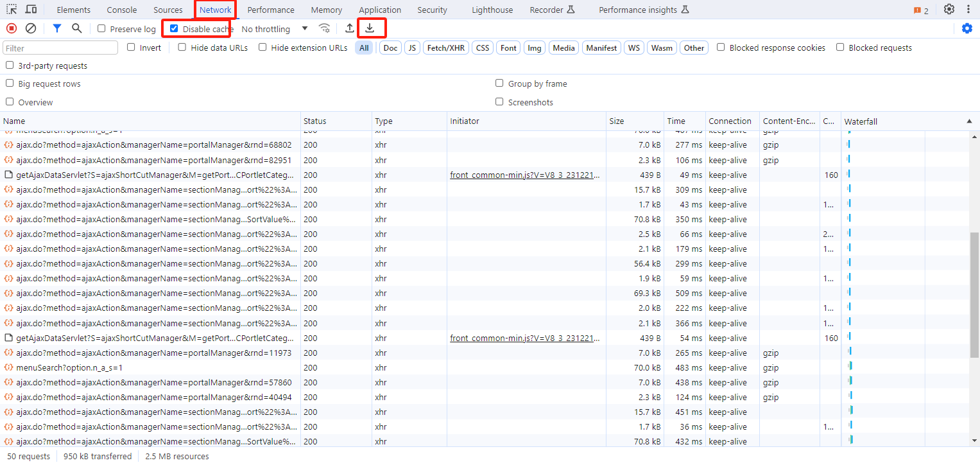Screen dimensions: 980x465
Task: Select the inspect element picker icon
Action: tap(12, 10)
